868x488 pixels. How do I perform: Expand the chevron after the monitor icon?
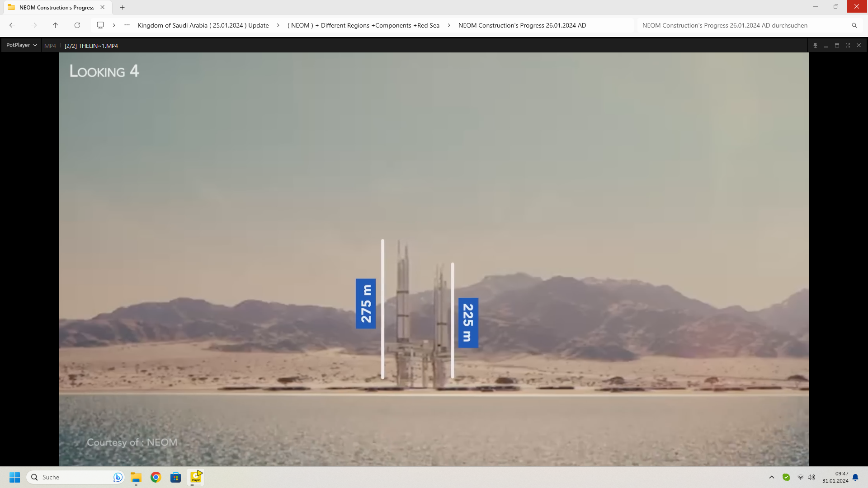tap(114, 25)
